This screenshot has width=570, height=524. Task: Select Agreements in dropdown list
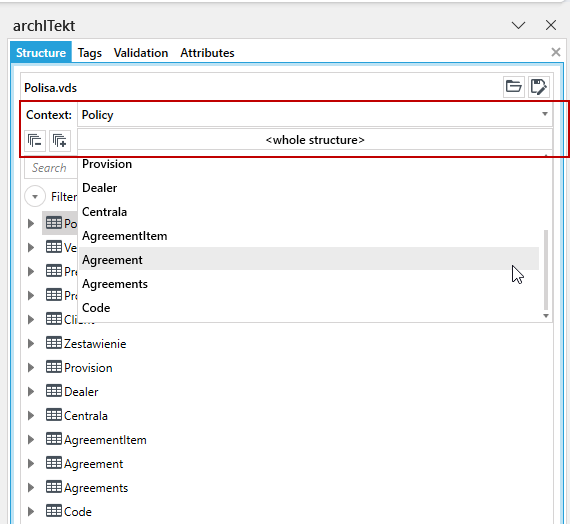pos(309,284)
